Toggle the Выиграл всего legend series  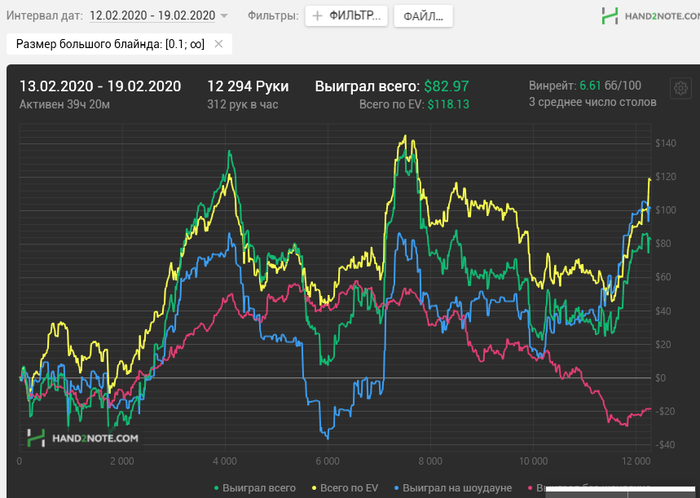254,488
